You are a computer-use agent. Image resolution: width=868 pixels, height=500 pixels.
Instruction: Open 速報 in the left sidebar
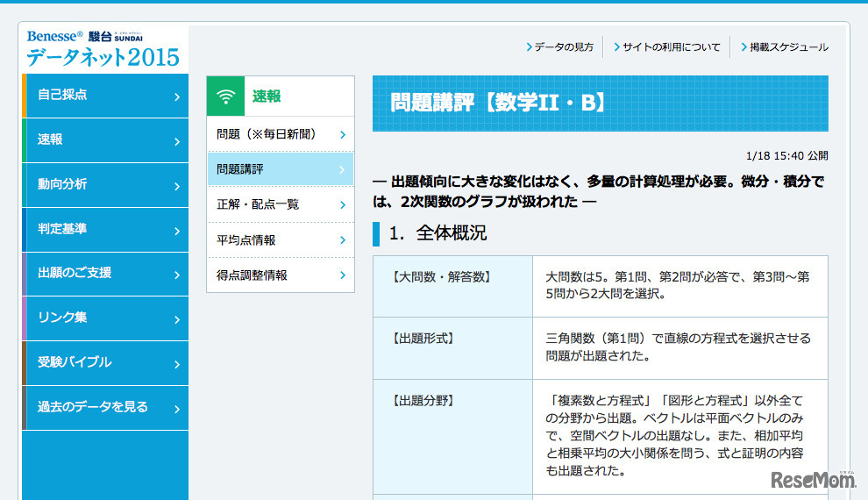tap(105, 140)
